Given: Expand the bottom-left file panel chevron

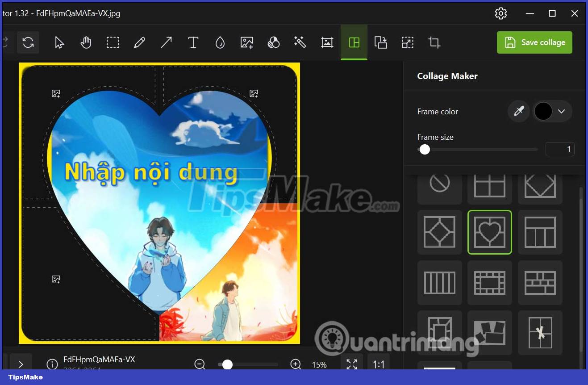Looking at the screenshot, I should (x=21, y=364).
